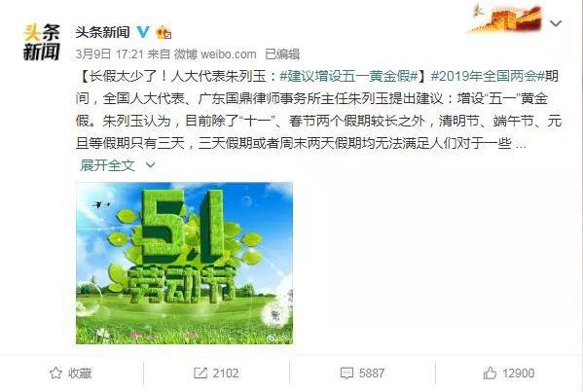
Task: Click the 12900 likes count
Action: click(519, 374)
